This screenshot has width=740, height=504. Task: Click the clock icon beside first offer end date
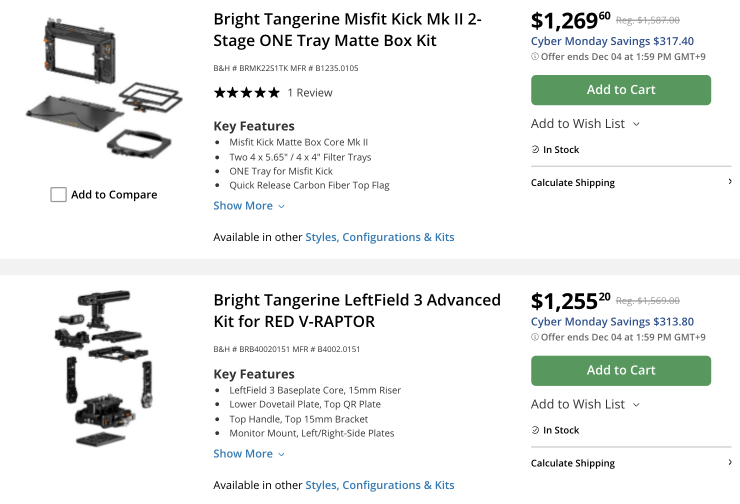pos(535,57)
